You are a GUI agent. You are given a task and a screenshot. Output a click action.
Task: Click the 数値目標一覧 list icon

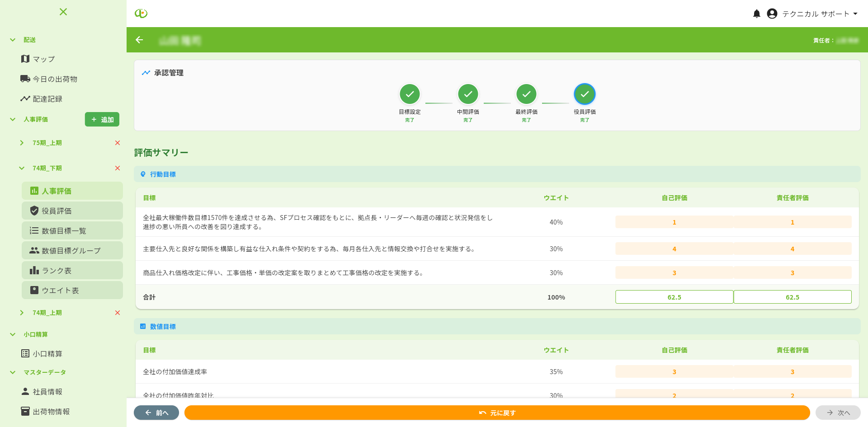[x=34, y=230]
